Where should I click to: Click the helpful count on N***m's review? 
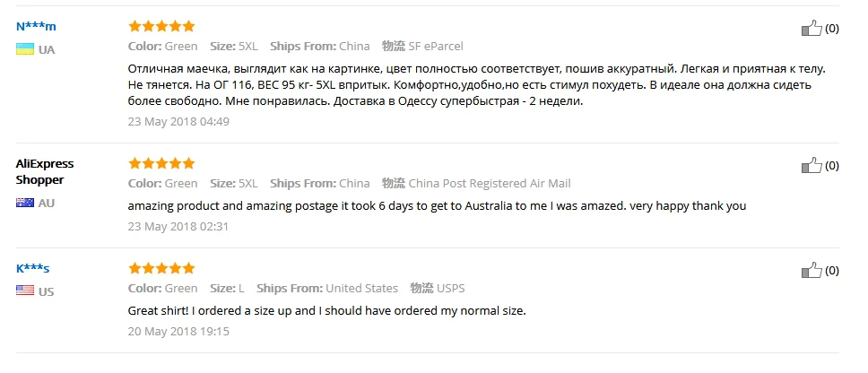point(832,29)
